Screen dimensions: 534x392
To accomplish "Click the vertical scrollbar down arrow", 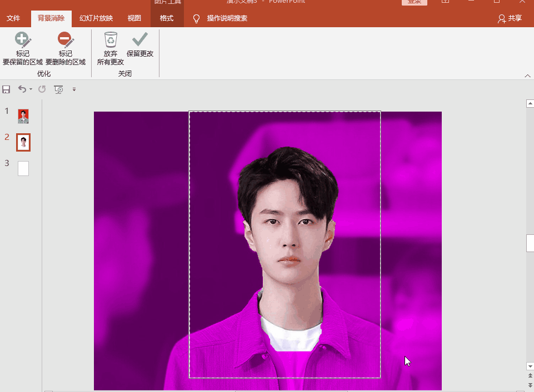I will point(530,366).
